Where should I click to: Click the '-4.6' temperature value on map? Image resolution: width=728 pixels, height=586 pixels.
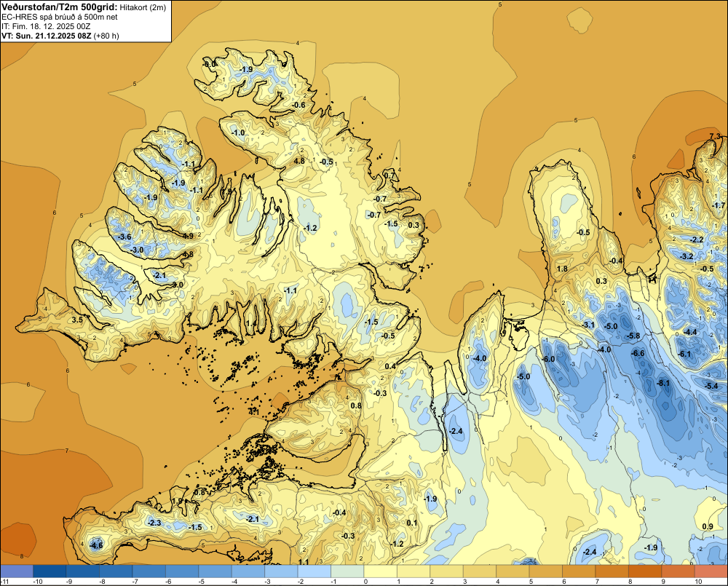pyautogui.click(x=96, y=545)
